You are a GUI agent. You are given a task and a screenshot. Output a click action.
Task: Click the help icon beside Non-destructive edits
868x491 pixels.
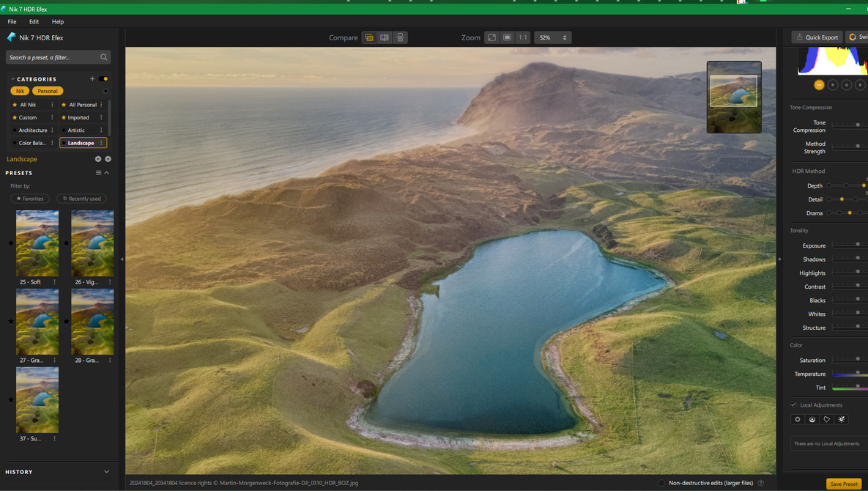click(x=760, y=483)
